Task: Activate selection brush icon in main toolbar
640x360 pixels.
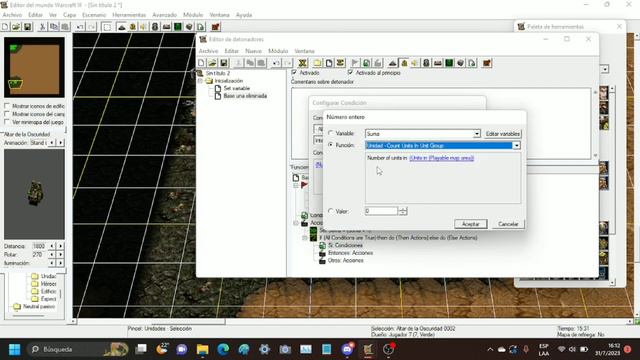Action: (107, 27)
